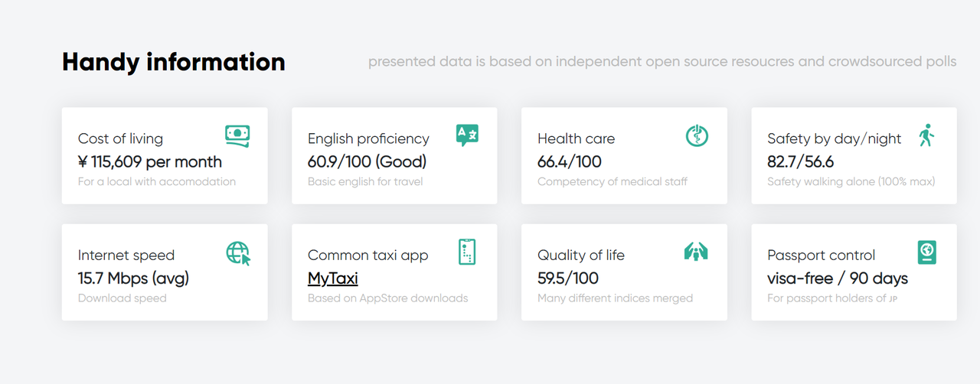Click the passport icon in Passport control card
Viewport: 980px width, 384px height.
coord(926,252)
